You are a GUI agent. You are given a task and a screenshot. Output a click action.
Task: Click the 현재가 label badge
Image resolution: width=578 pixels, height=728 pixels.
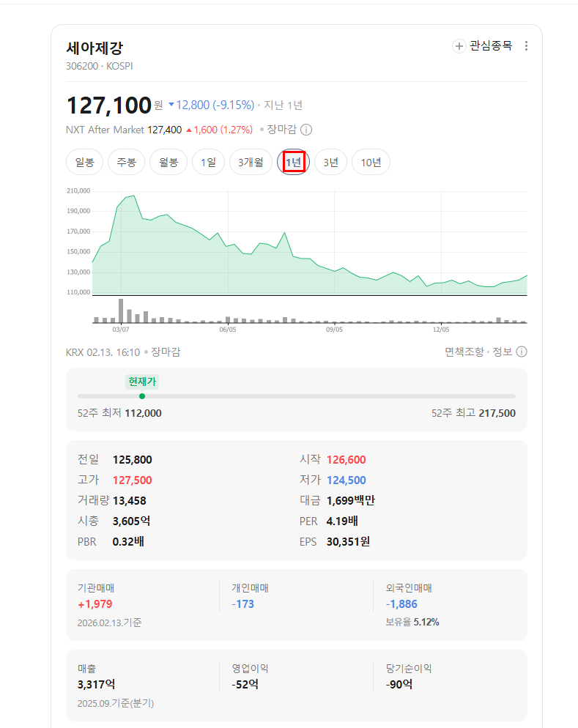point(142,382)
